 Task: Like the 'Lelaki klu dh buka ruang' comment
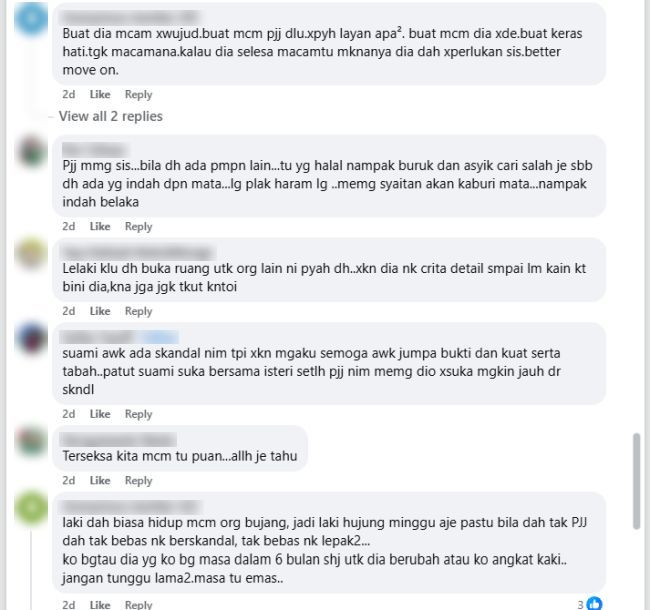[100, 311]
